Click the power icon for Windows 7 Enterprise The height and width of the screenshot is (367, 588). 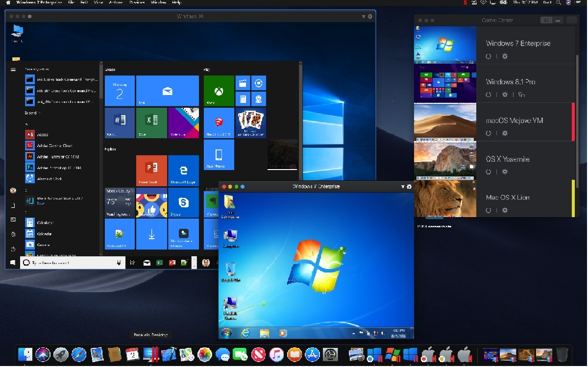tap(489, 56)
